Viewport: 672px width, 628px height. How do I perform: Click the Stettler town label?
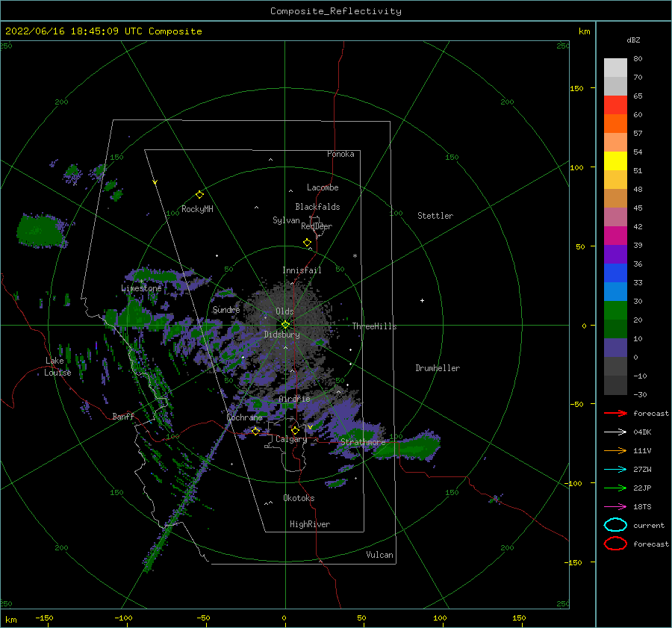click(435, 216)
